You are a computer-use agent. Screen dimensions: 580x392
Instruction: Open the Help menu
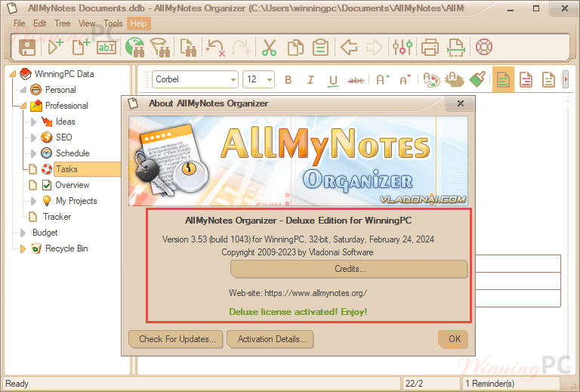139,23
